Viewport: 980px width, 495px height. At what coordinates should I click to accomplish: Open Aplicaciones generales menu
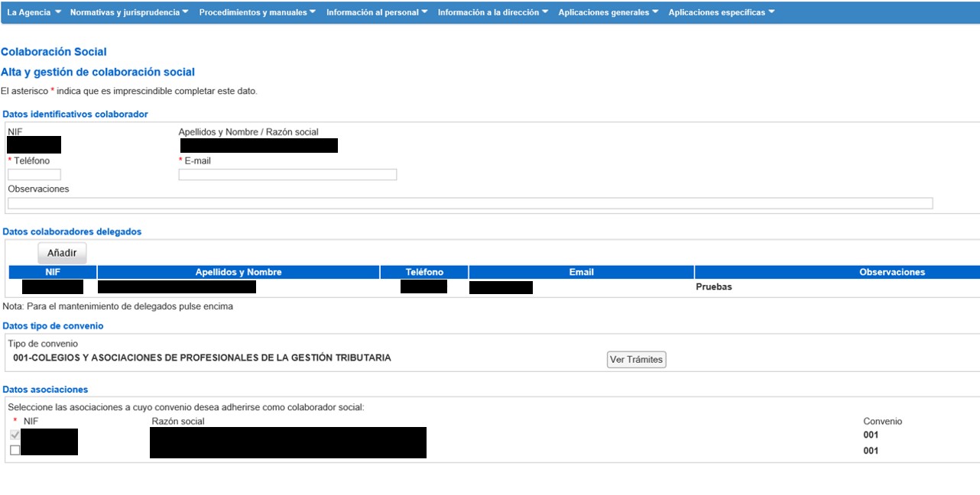pyautogui.click(x=608, y=12)
